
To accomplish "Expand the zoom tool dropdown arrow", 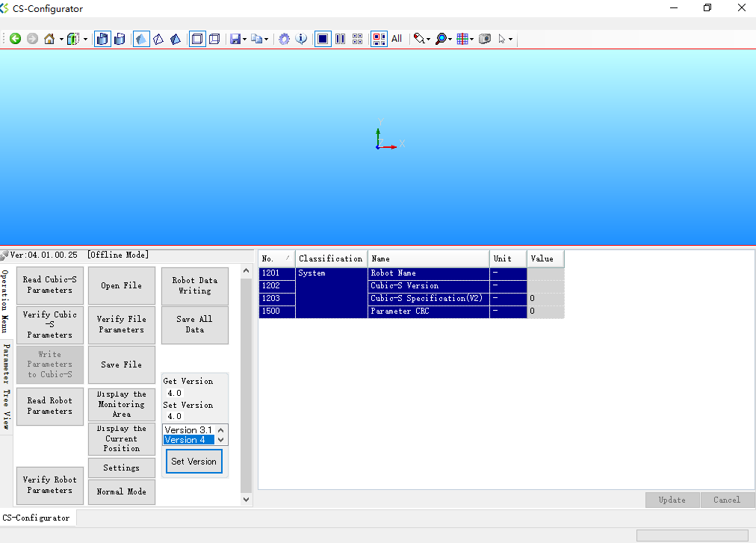I will [450, 38].
